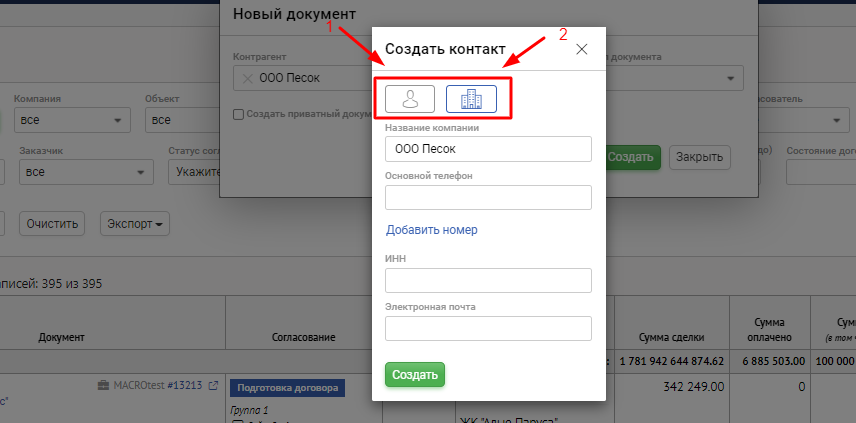Click the Название компании input field
This screenshot has height=423, width=856.
click(x=488, y=149)
